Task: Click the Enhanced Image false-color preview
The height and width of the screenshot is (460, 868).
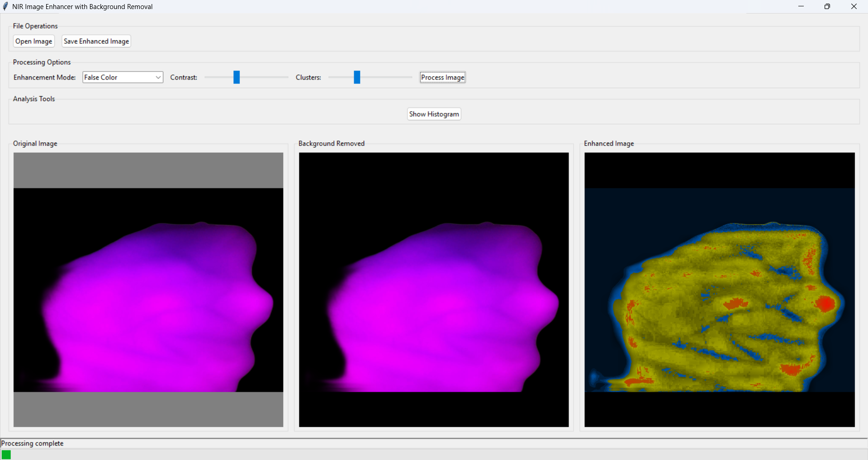Action: pos(720,290)
